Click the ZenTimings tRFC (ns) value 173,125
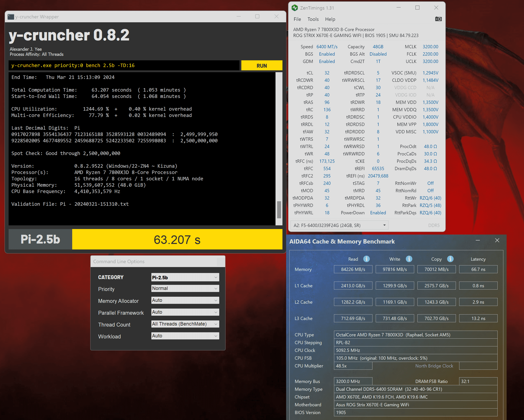Screen dimensions: 524x420 point(327,161)
